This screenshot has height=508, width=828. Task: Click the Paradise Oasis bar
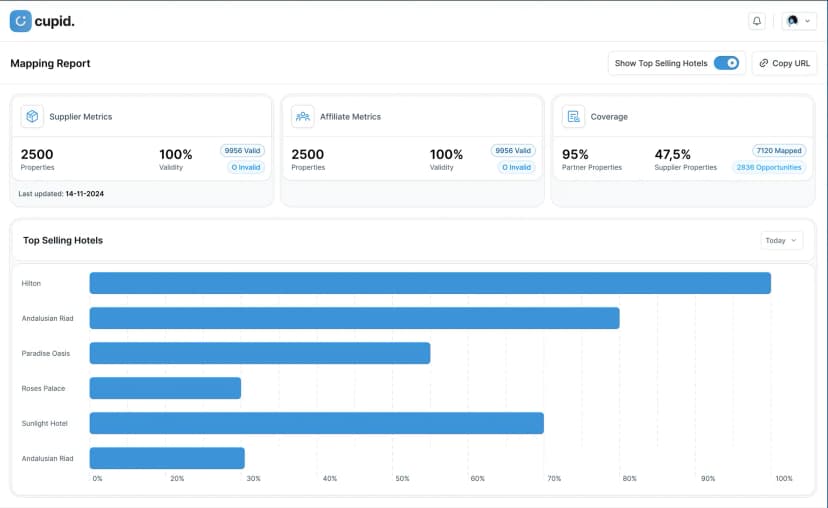(x=260, y=353)
